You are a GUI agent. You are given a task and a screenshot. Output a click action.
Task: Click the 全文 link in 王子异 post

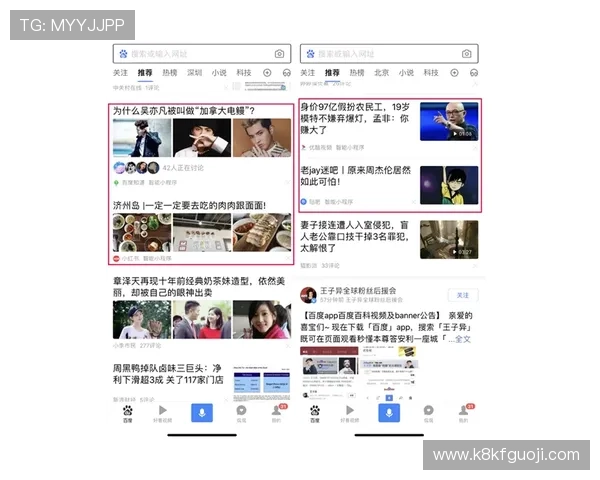click(463, 339)
